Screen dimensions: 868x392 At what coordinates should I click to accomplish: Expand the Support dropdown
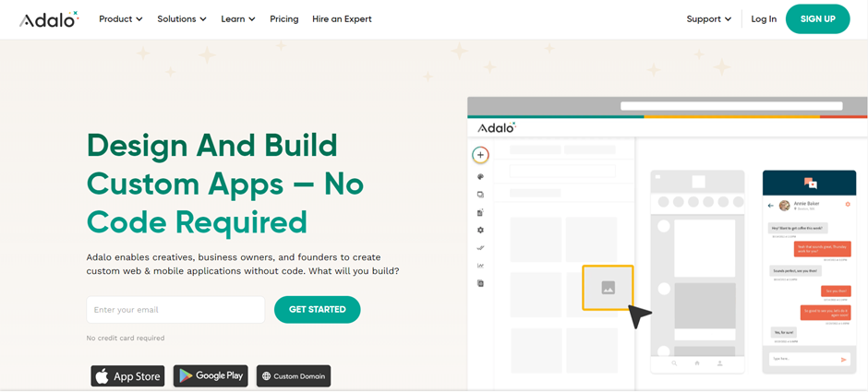(x=708, y=18)
